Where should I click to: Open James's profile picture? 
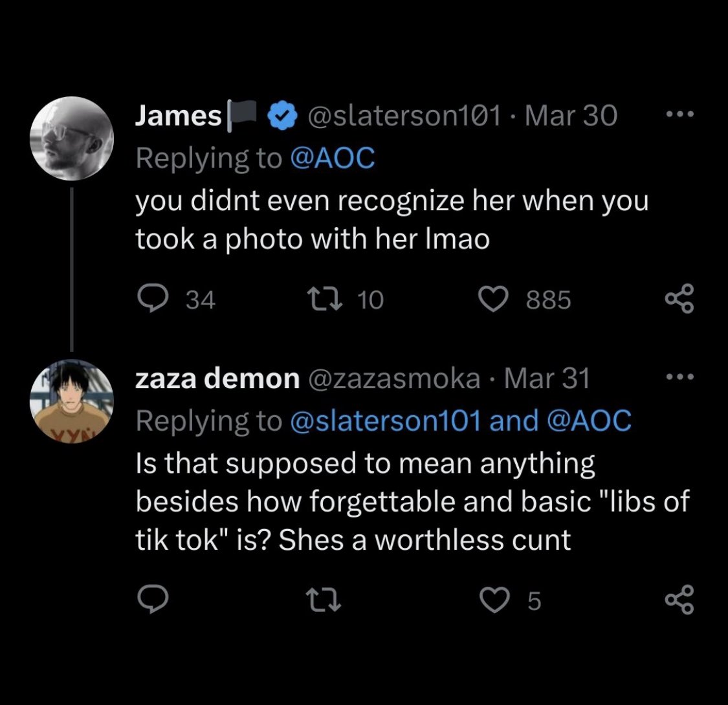[x=71, y=138]
